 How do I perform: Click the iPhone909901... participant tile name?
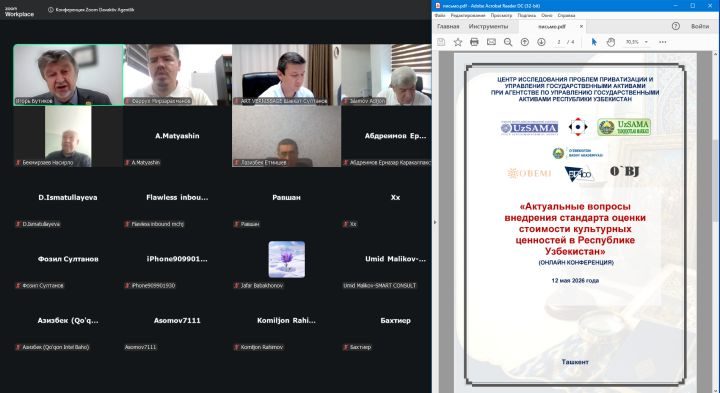tap(177, 259)
